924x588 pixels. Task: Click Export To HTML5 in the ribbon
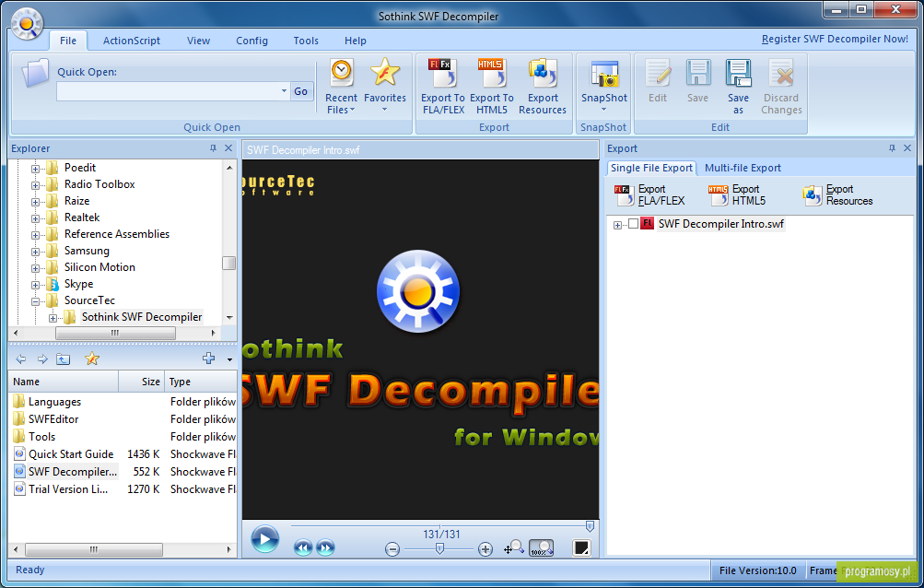491,87
